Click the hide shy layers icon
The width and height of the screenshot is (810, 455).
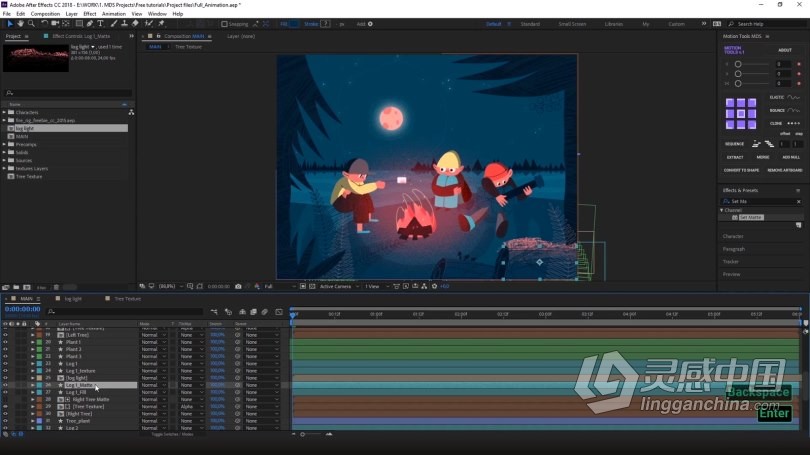(242, 312)
